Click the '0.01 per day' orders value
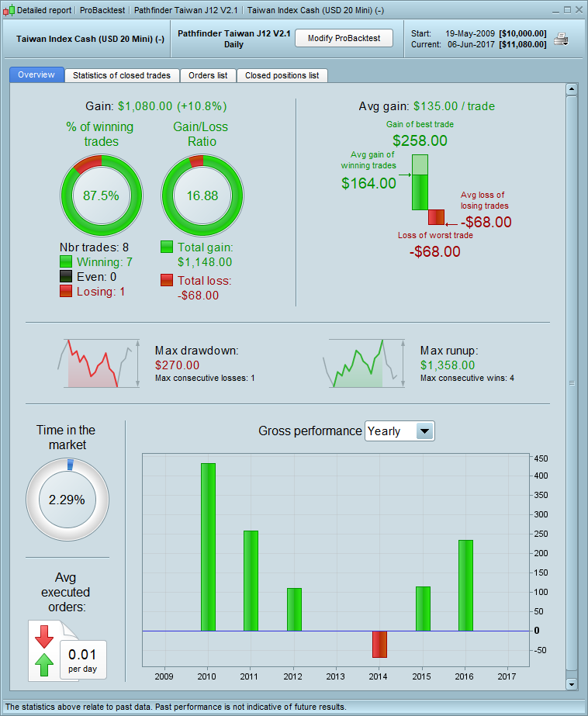Image resolution: width=588 pixels, height=716 pixels. (x=83, y=659)
